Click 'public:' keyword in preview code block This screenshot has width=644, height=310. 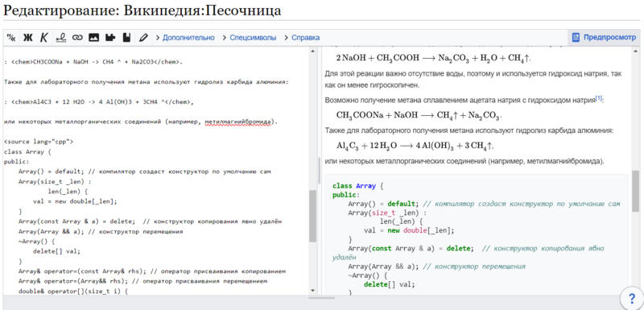pyautogui.click(x=346, y=195)
